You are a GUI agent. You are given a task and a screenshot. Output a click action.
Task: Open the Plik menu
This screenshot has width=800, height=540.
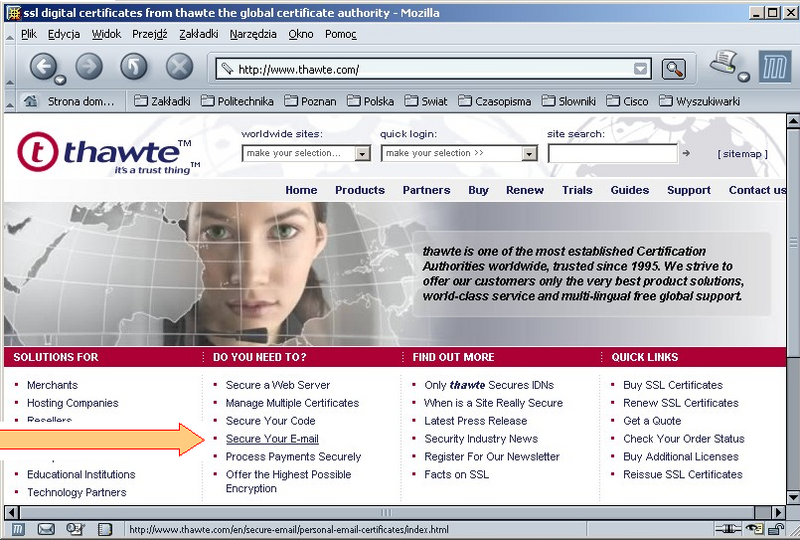(29, 34)
